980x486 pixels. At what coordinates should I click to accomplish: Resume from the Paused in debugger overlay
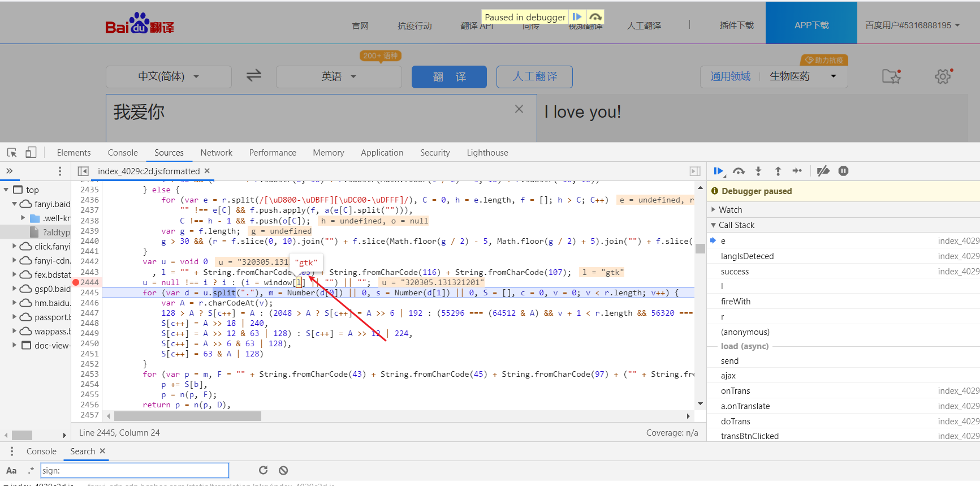[577, 17]
